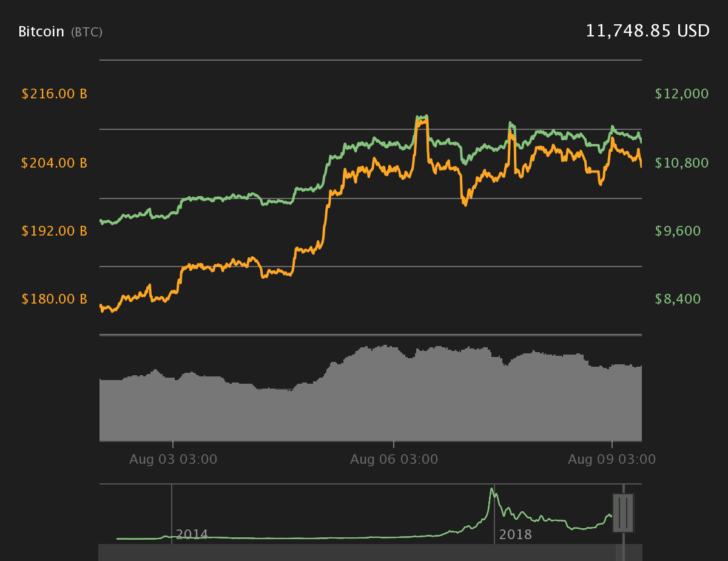Click the (BTC) ticker symbol
This screenshot has width=728, height=561.
(87, 32)
